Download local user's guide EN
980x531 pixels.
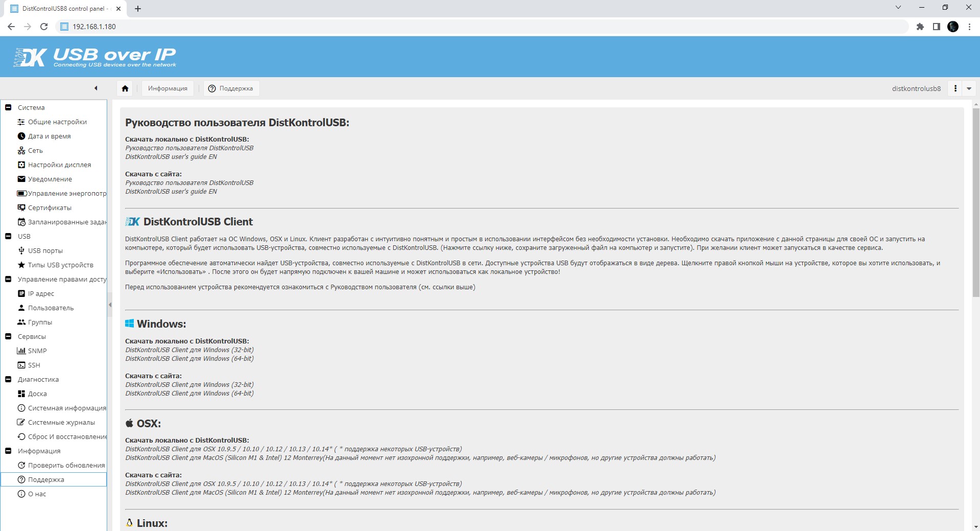pyautogui.click(x=171, y=156)
